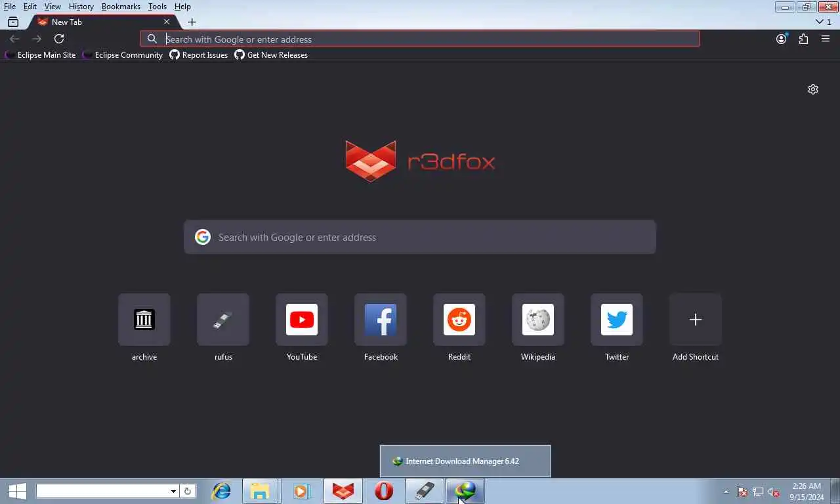Click the address bar search field
Screen dimensions: 840x504
(x=420, y=39)
